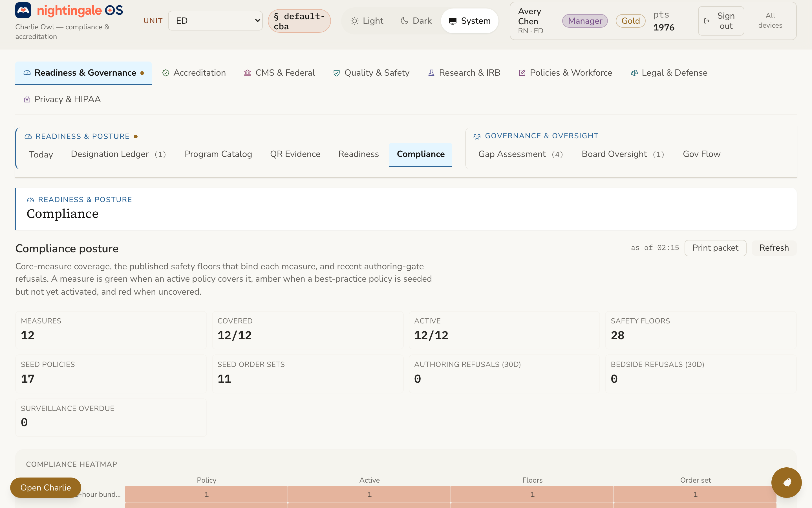
Task: Click the MEASURES stat card
Action: (x=111, y=330)
